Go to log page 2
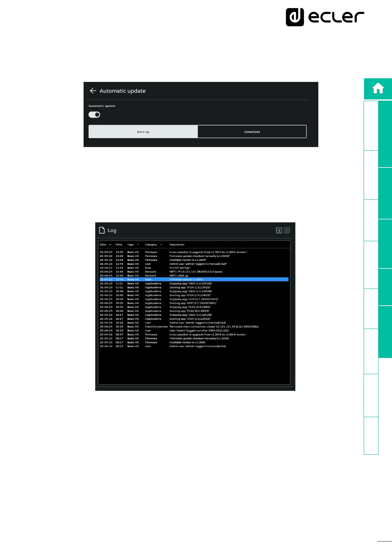The image size is (392, 554). pos(287,230)
